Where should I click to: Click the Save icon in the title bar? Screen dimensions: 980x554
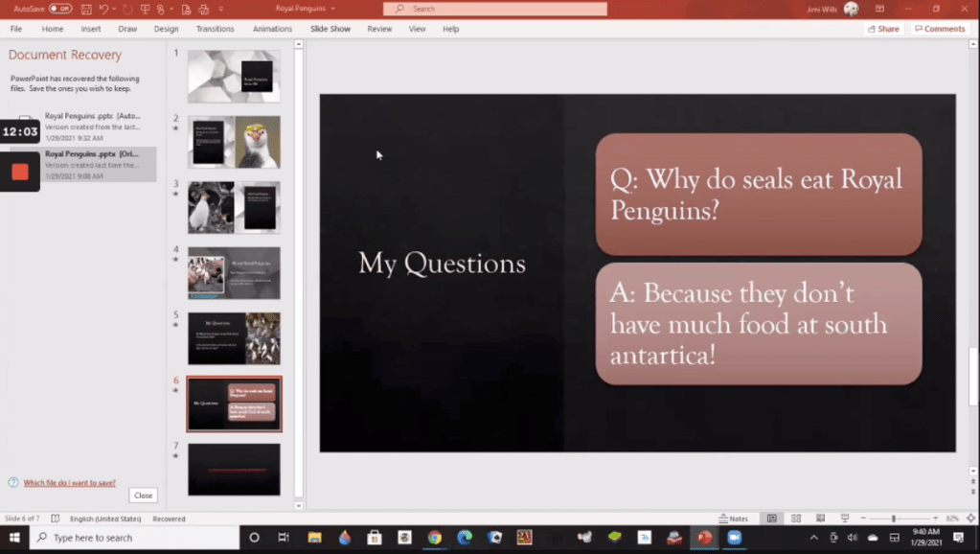tap(86, 9)
